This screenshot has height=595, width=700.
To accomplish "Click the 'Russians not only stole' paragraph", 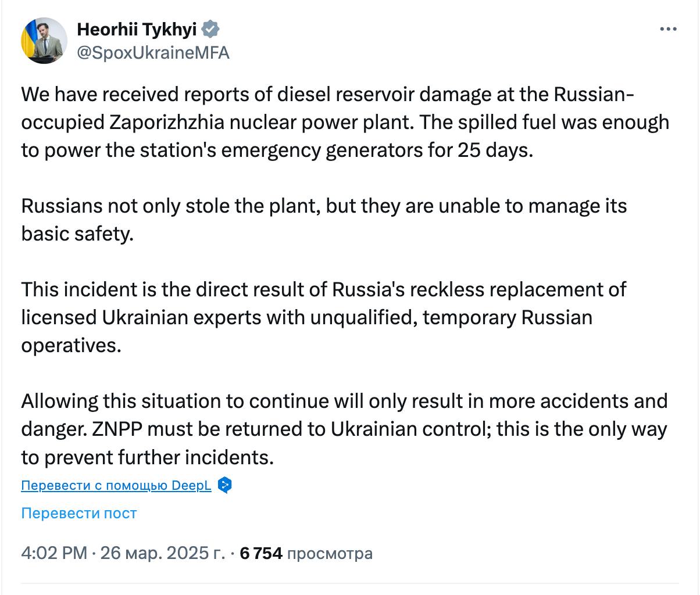I will (324, 220).
